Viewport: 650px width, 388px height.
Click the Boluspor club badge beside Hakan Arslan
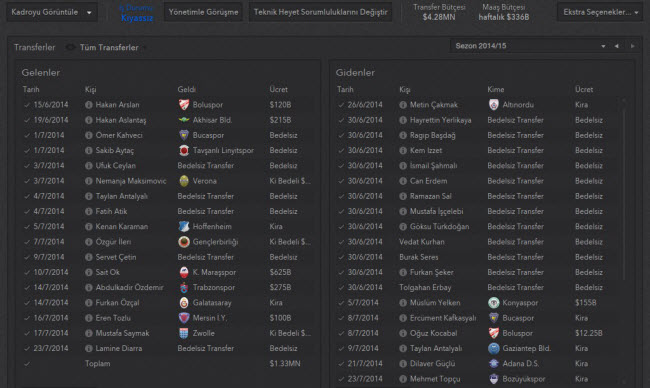pos(184,105)
